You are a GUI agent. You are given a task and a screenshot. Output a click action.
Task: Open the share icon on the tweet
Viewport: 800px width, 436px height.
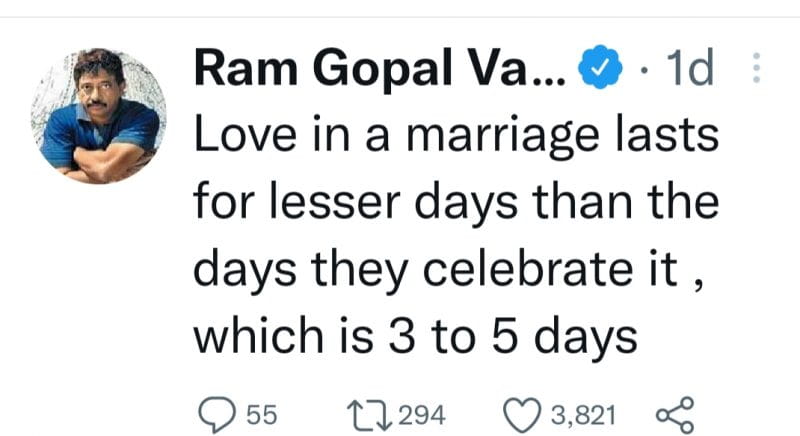[675, 415]
